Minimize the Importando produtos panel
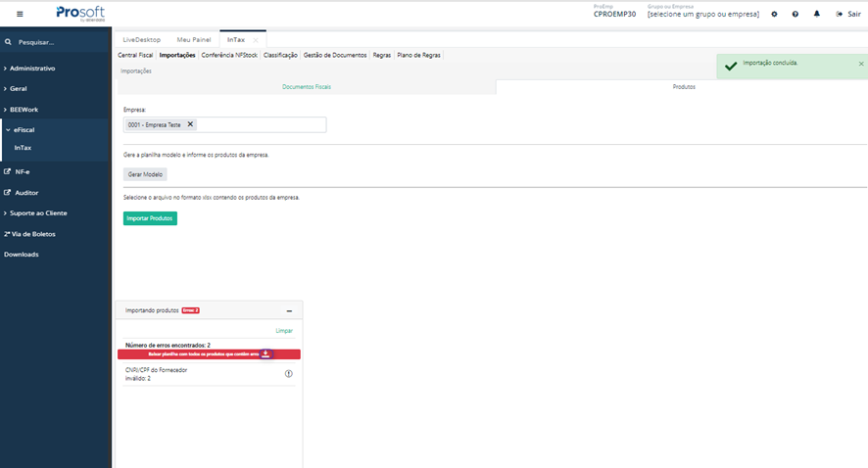Screen dimensions: 868x468 point(289,311)
